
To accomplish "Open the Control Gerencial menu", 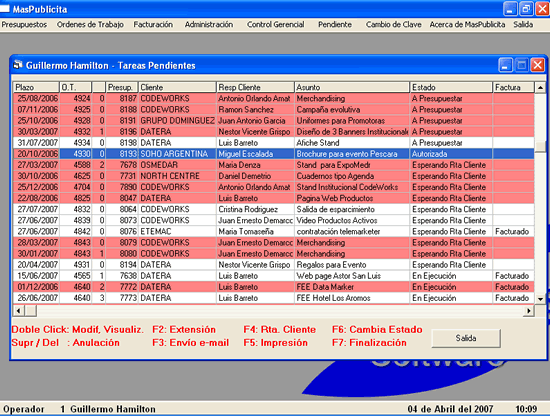I will pos(276,25).
